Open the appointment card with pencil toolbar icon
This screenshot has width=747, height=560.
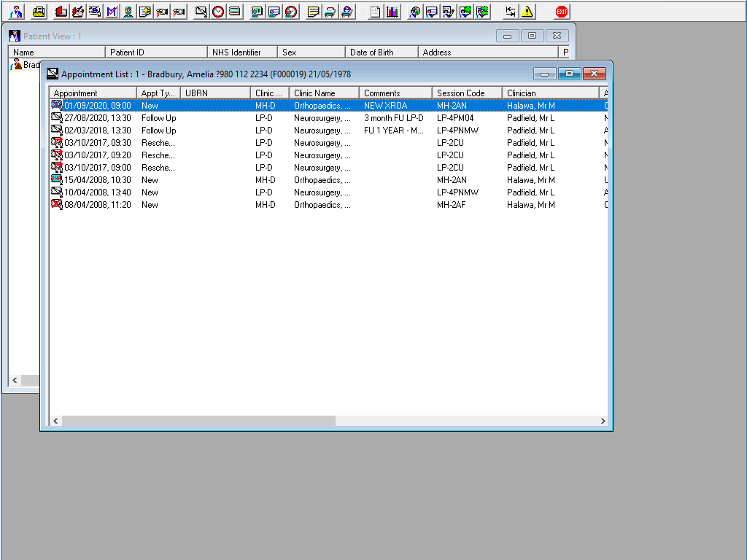tap(201, 12)
